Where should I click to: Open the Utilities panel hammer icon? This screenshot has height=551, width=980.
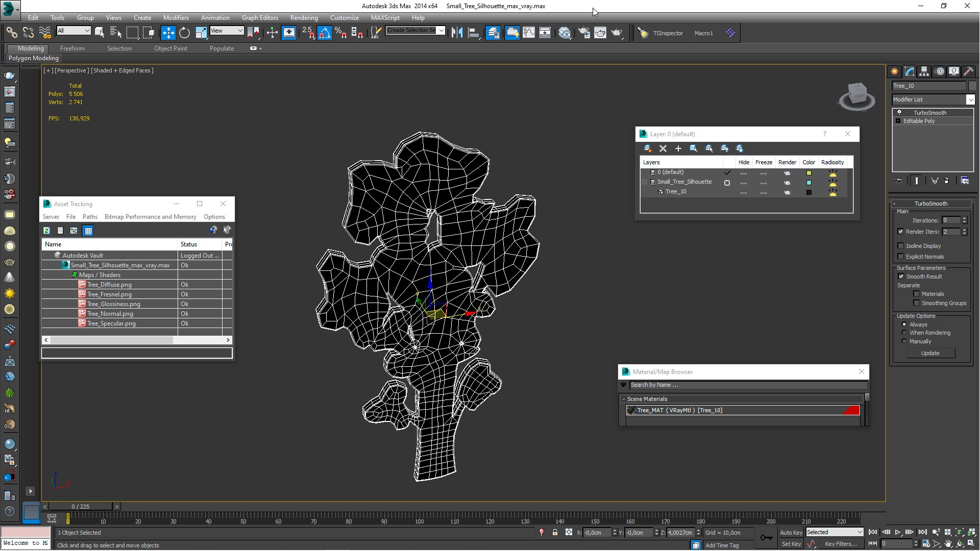(968, 71)
